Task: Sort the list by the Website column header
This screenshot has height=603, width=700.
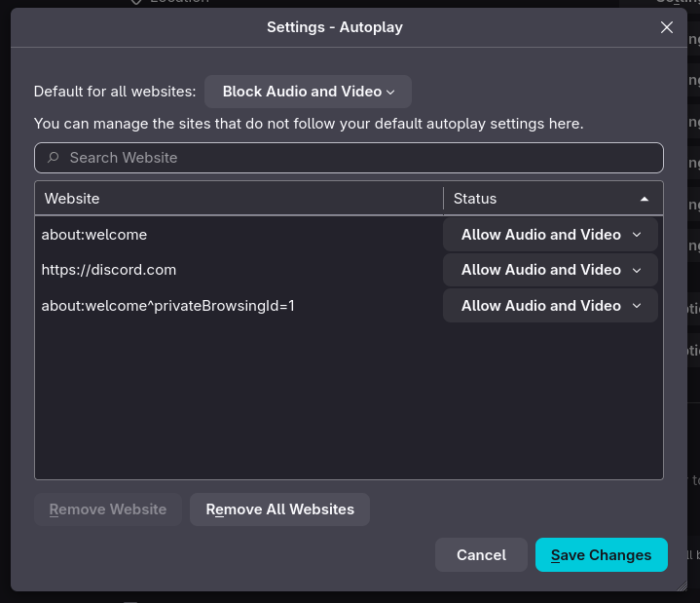Action: pos(239,199)
